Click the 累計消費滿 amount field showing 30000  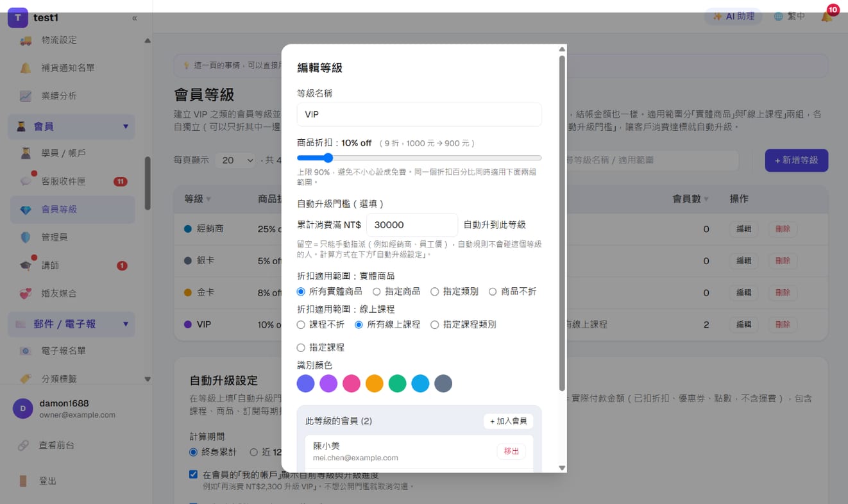click(412, 225)
